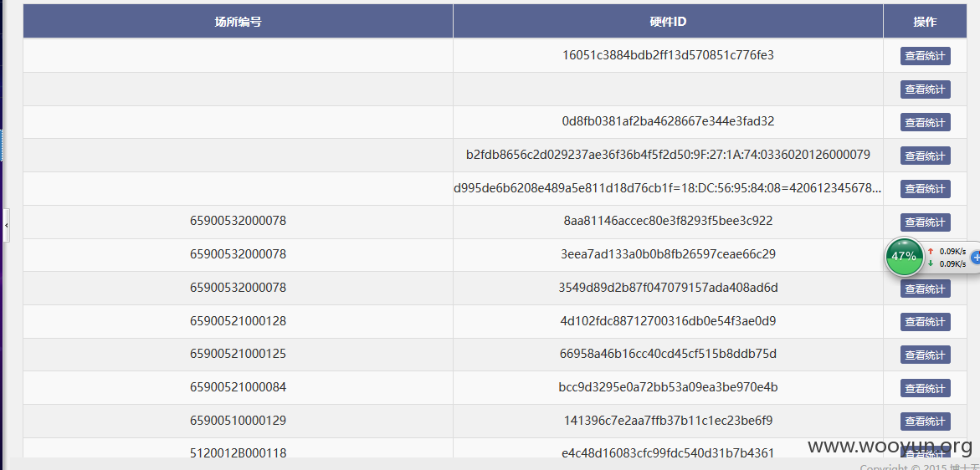The width and height of the screenshot is (980, 470).
Task: Click 查看统计 for 3549d89d2b87f047079157ada408ad6d
Action: point(925,289)
